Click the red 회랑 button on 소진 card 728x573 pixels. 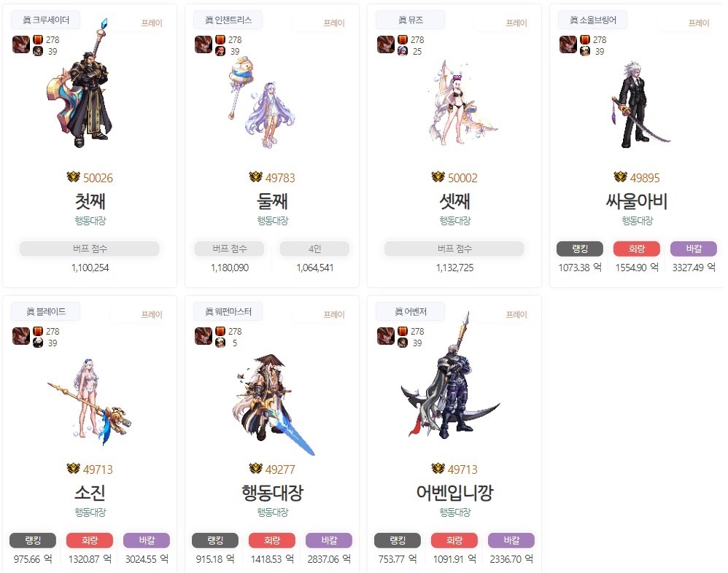pyautogui.click(x=90, y=540)
